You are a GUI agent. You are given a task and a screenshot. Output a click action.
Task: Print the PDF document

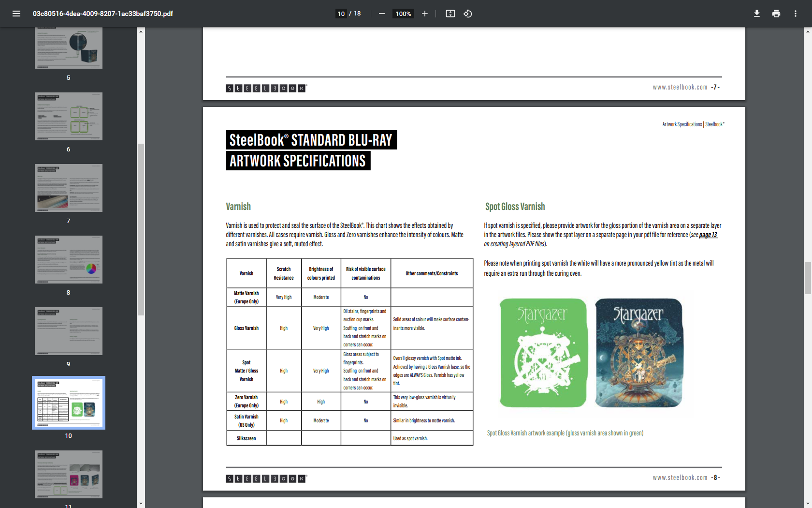pyautogui.click(x=776, y=14)
